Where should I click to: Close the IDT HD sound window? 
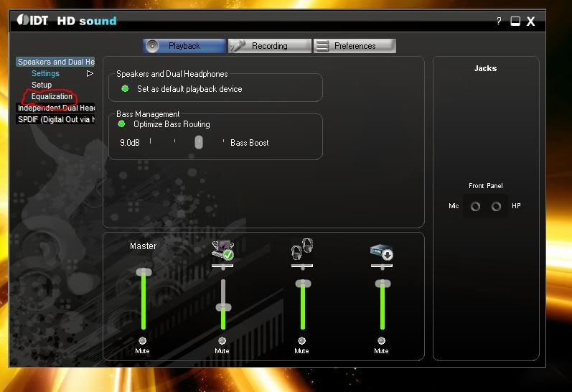pos(531,21)
